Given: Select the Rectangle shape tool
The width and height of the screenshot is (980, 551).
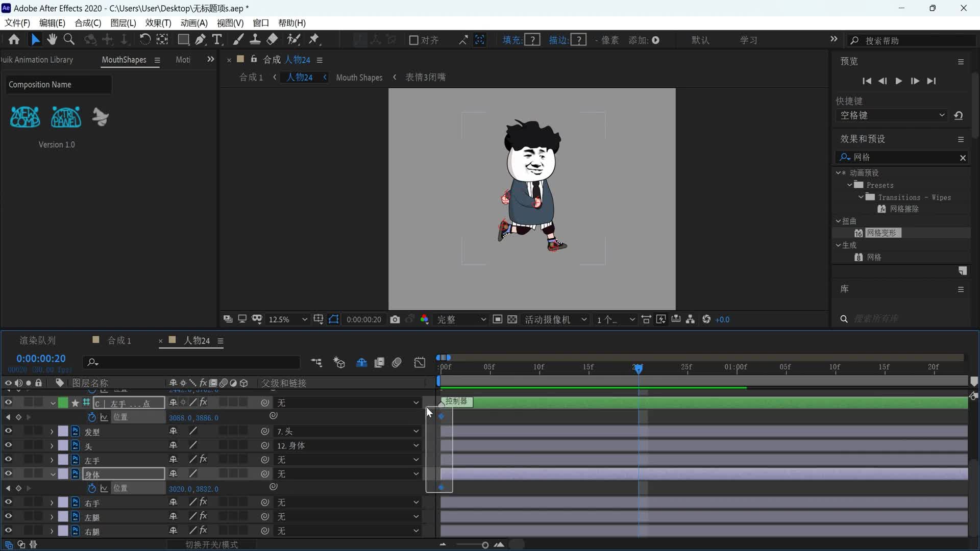Looking at the screenshot, I should tap(183, 39).
